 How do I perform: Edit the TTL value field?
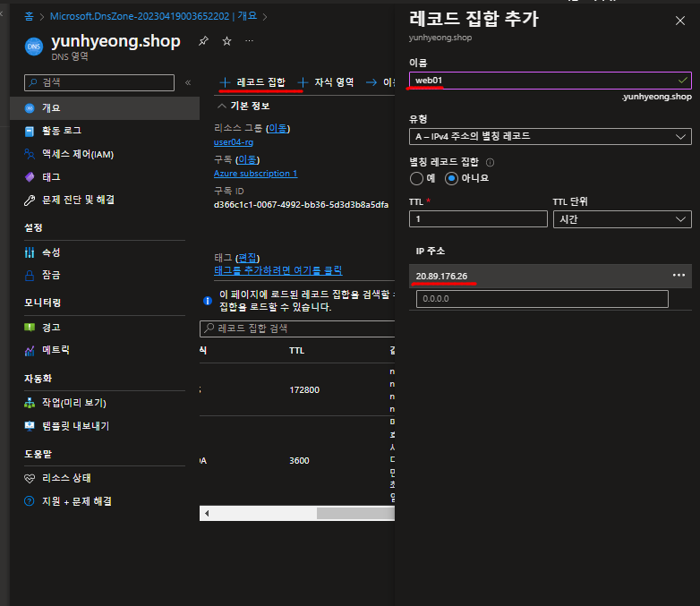tap(478, 219)
